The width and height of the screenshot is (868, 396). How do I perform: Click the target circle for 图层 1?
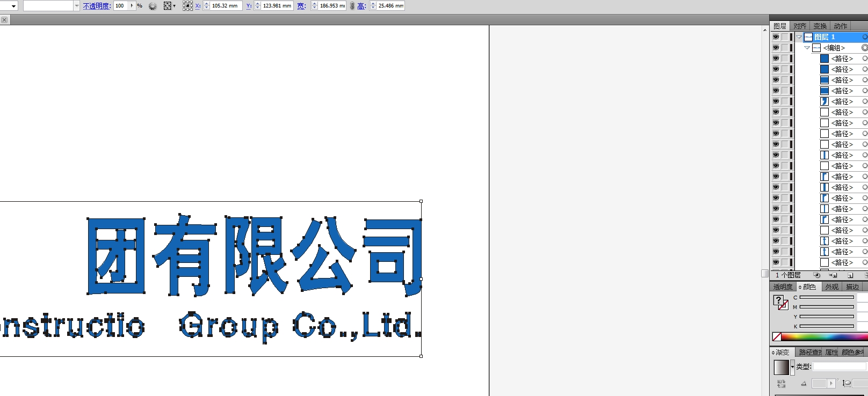point(865,37)
